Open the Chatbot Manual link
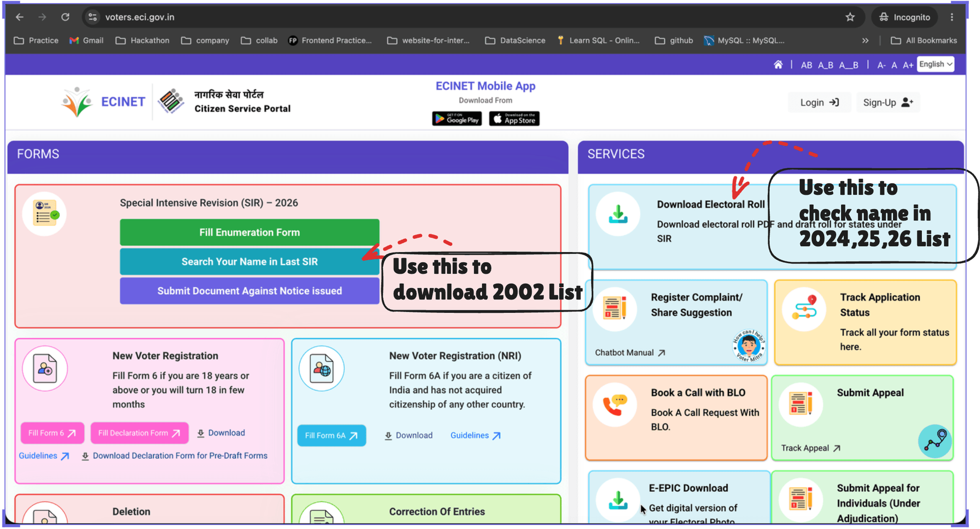This screenshot has height=529, width=980. 630,352
